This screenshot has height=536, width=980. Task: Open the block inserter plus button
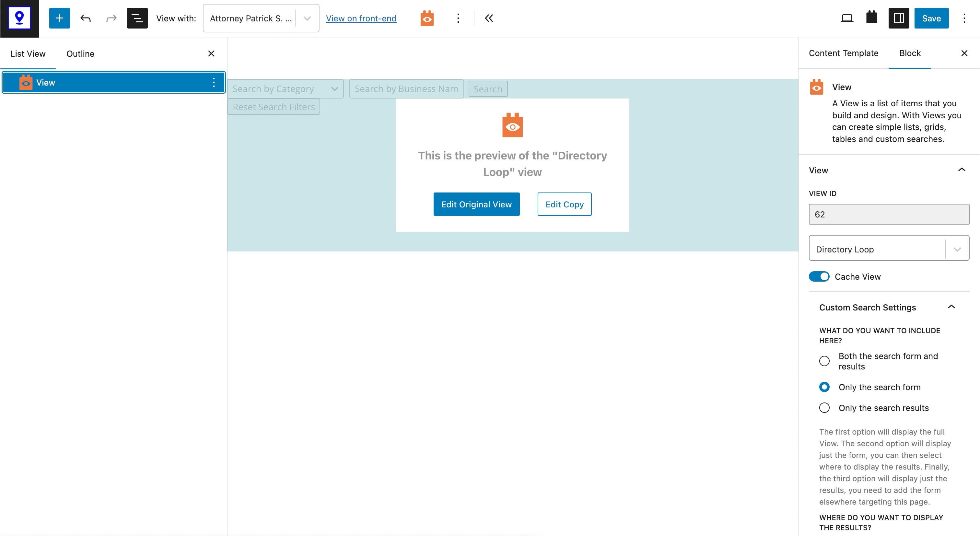click(59, 18)
